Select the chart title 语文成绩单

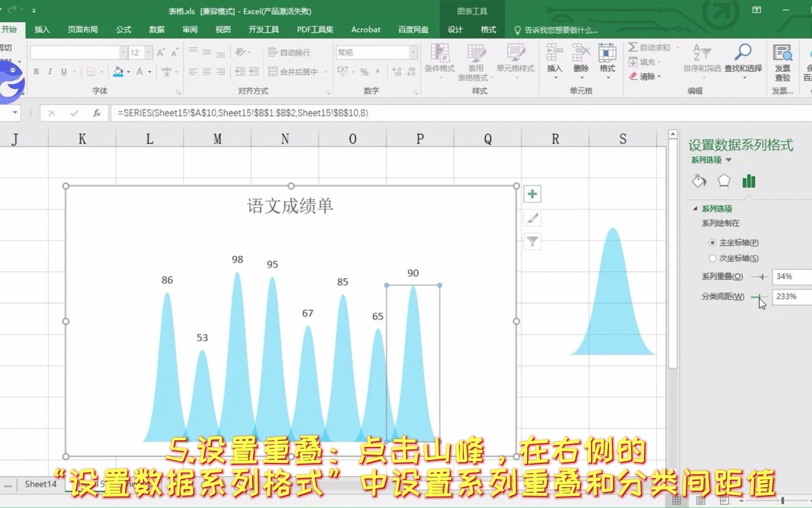coord(290,206)
